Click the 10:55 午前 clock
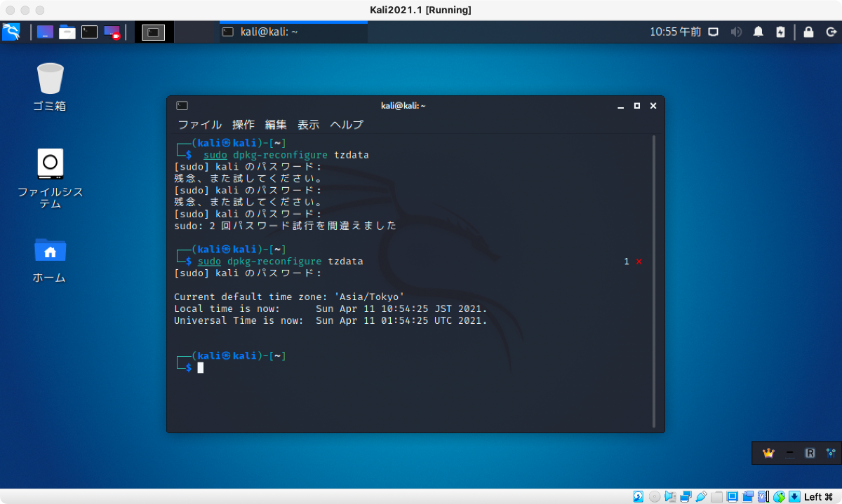 point(675,32)
